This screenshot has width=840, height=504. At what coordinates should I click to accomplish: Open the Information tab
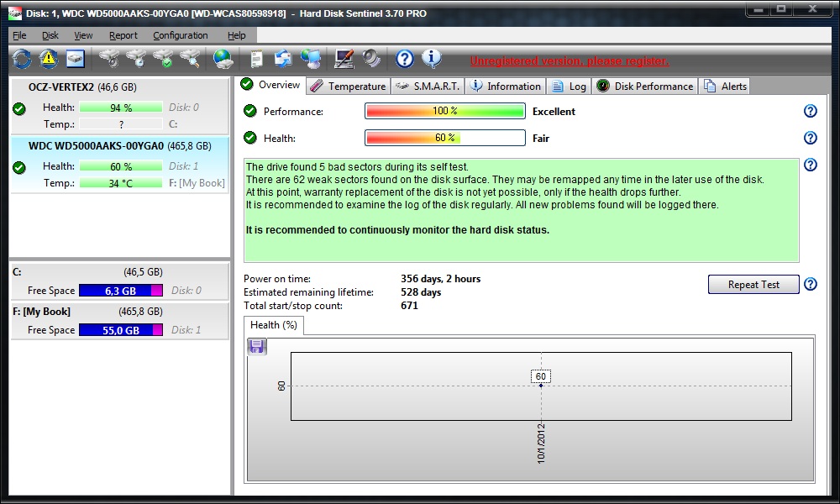tap(506, 87)
